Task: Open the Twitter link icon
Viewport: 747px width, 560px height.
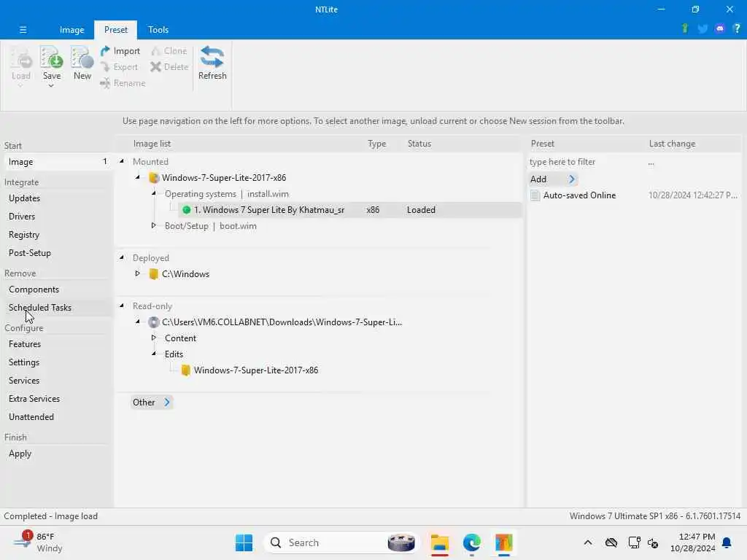Action: [703, 29]
